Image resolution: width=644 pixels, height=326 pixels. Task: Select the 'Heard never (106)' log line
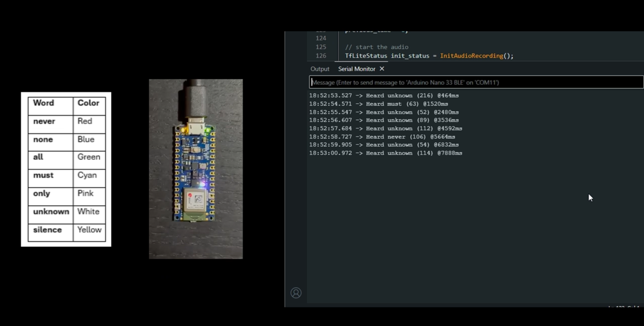click(382, 137)
